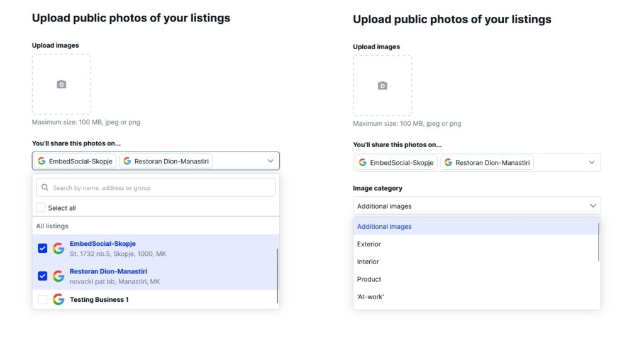Image resolution: width=644 pixels, height=349 pixels.
Task: Click the camera upload icon above Image category
Action: pos(382,86)
